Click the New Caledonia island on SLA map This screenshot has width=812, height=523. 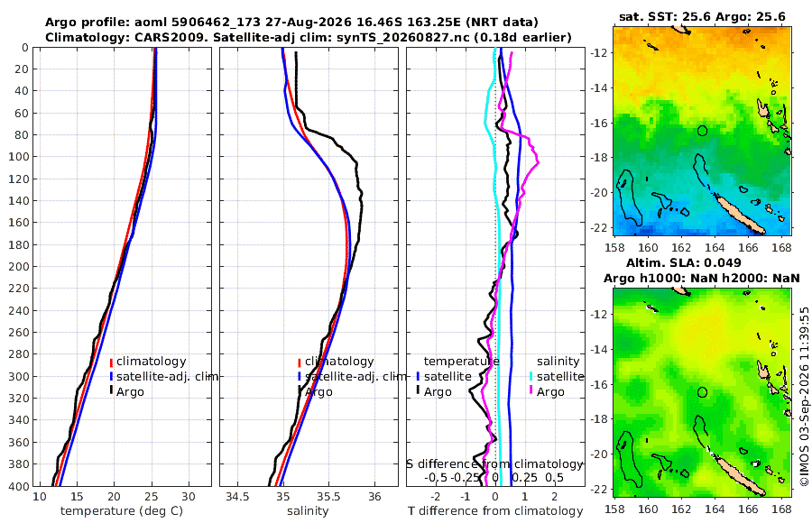(741, 475)
